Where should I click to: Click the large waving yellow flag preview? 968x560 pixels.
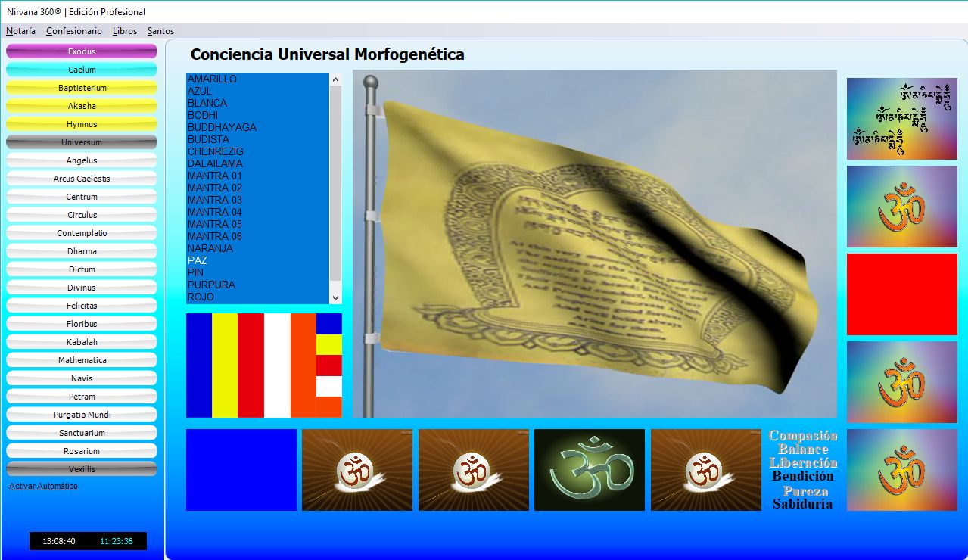click(x=595, y=244)
